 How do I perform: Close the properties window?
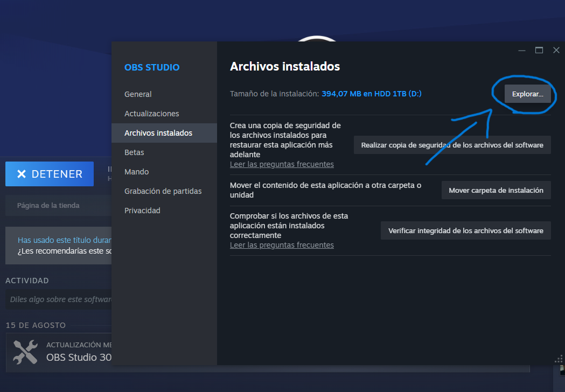pyautogui.click(x=556, y=51)
